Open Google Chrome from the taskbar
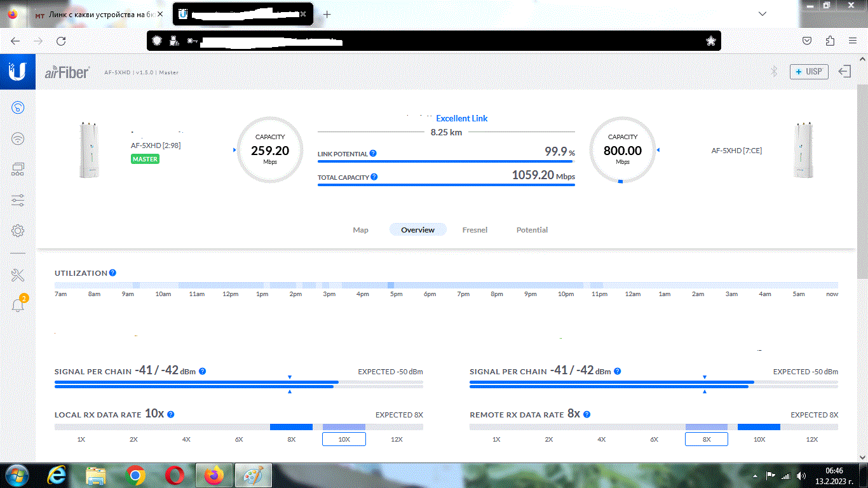Screen dimensions: 868x488 [135, 475]
